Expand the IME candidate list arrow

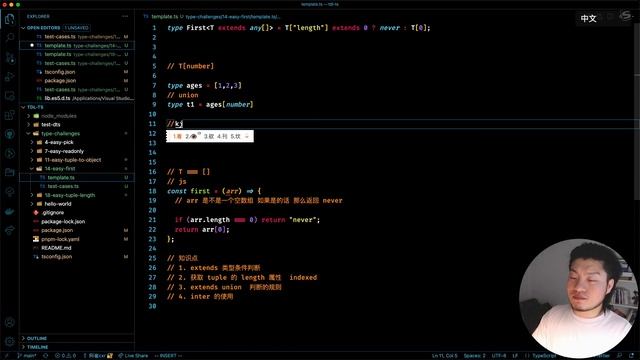[x=247, y=136]
